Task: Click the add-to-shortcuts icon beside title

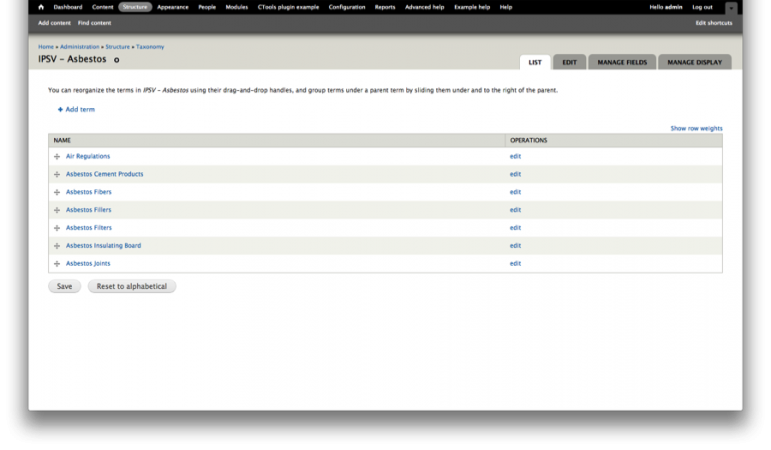Action: click(117, 60)
